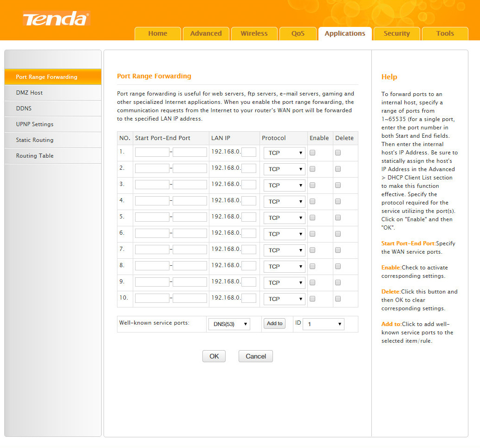Switch to the Advanced tab
480x448 pixels.
206,33
